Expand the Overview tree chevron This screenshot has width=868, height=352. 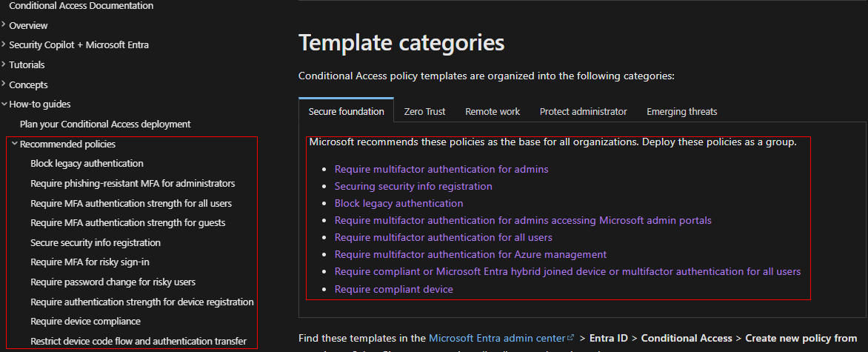(4, 25)
